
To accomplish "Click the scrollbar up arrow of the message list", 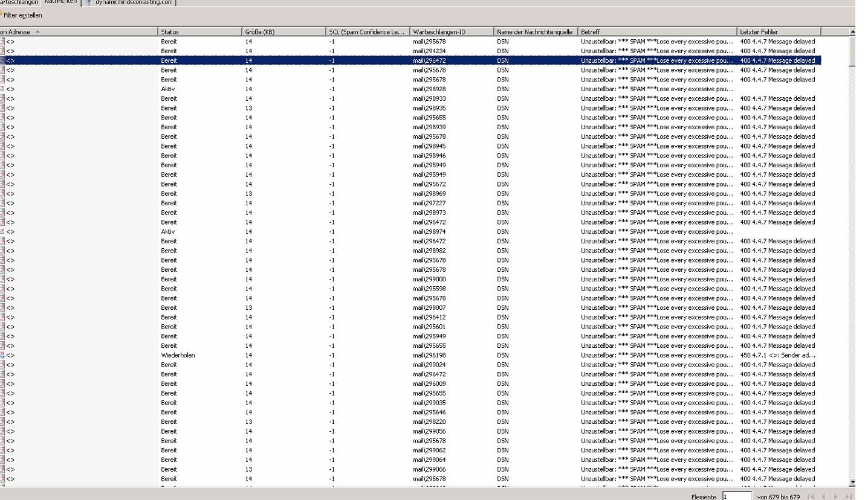I will point(852,31).
